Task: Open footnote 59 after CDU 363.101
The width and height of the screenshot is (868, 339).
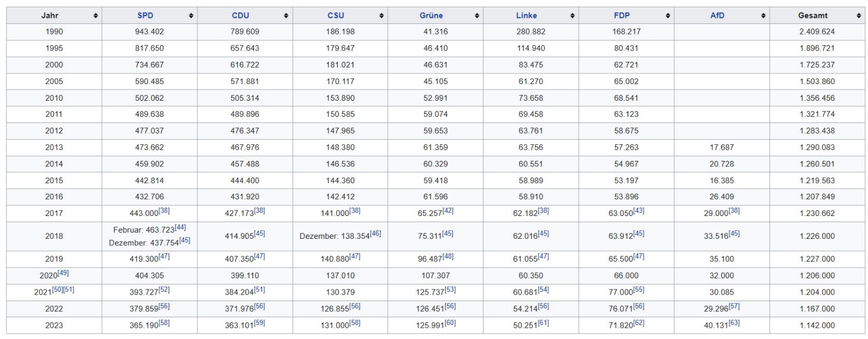Action: (x=259, y=323)
